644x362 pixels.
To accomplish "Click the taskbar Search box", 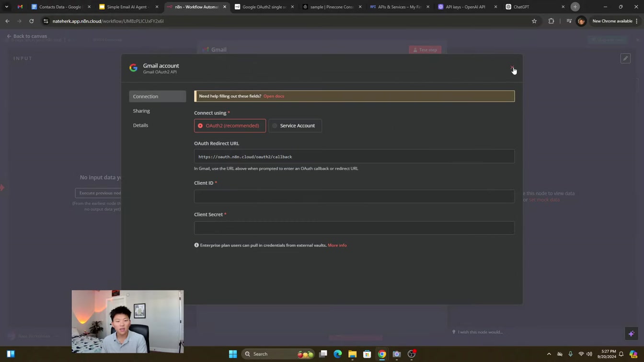I will [278, 354].
